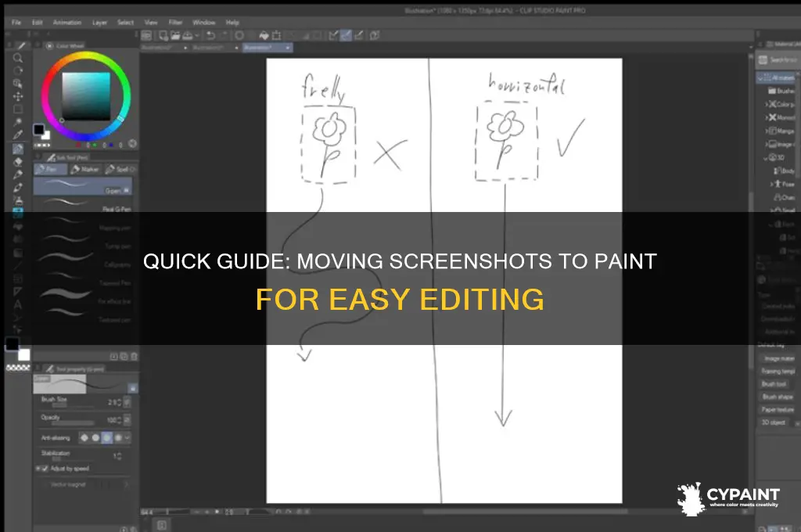This screenshot has width=801, height=532.
Task: Click the Framing template tag button
Action: pyautogui.click(x=778, y=372)
